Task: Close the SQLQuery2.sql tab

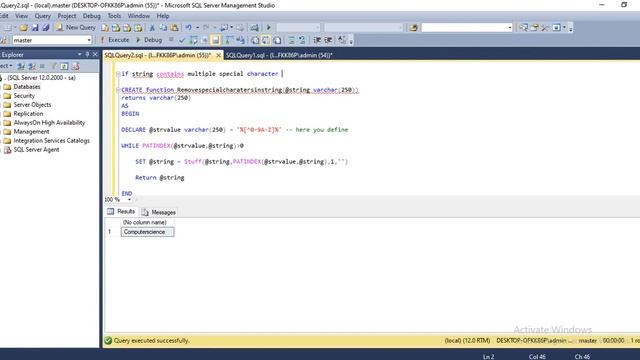Action: tap(218, 55)
